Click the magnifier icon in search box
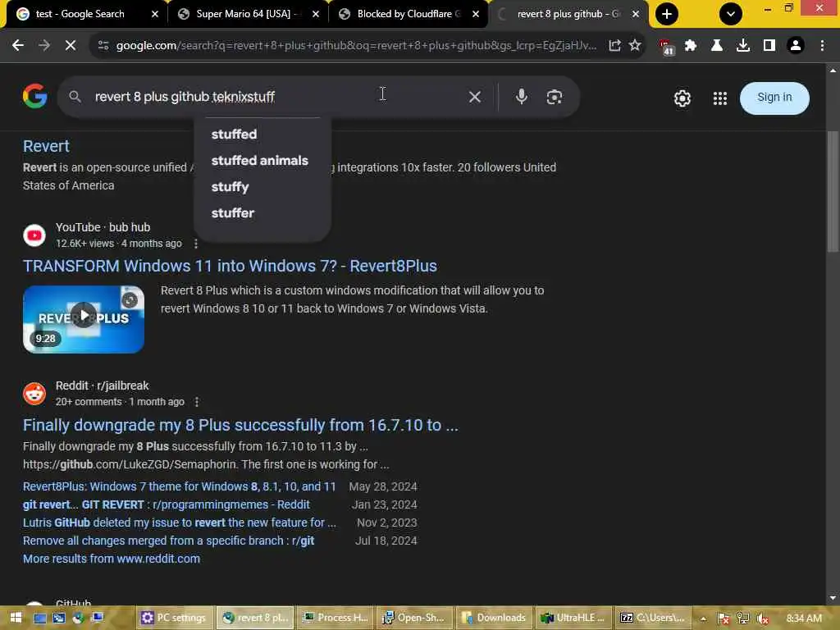The width and height of the screenshot is (840, 630). point(75,97)
